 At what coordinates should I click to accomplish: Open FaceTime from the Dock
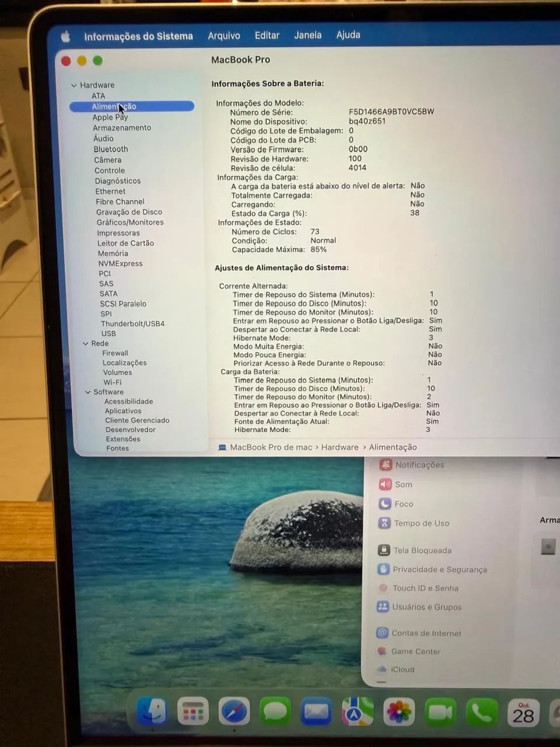(440, 713)
